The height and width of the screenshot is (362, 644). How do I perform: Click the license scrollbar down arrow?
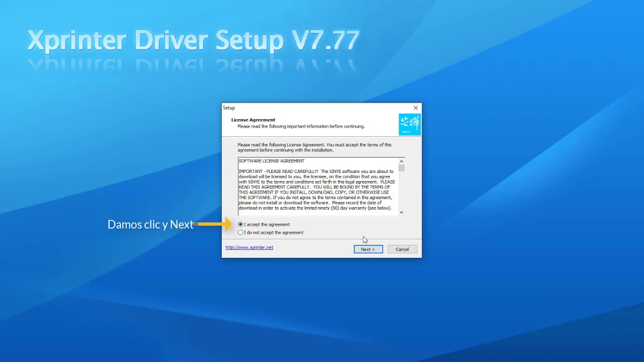tap(401, 212)
